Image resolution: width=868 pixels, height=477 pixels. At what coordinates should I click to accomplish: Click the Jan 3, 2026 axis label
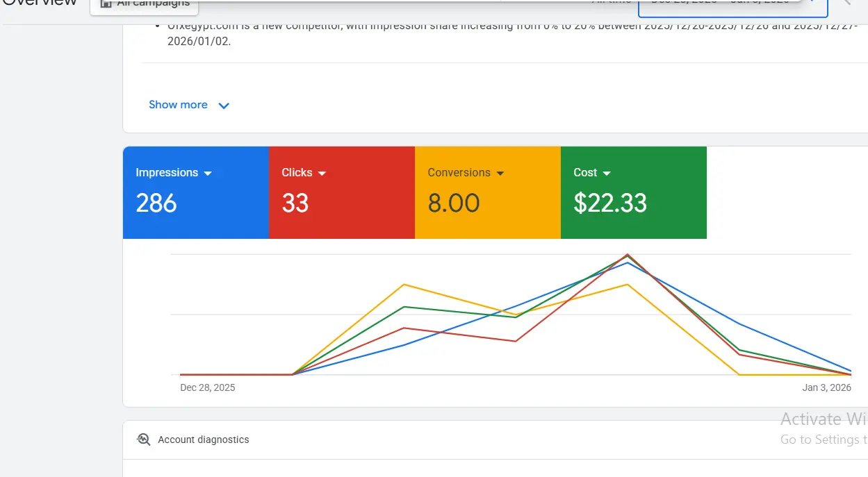pyautogui.click(x=826, y=387)
